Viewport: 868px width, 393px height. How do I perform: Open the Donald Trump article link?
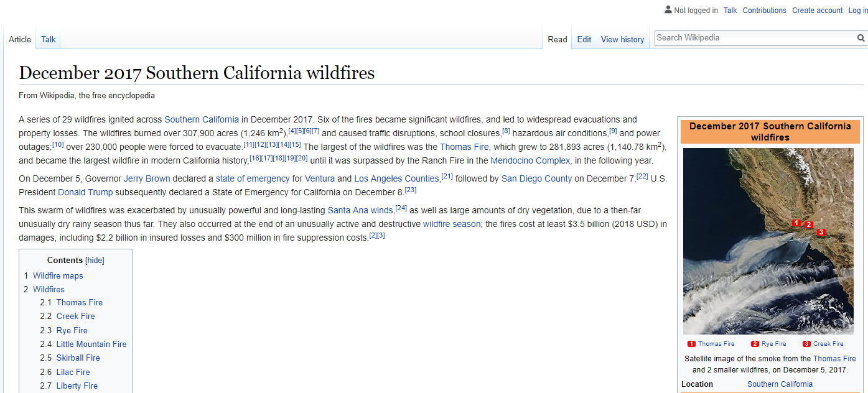[x=85, y=192]
